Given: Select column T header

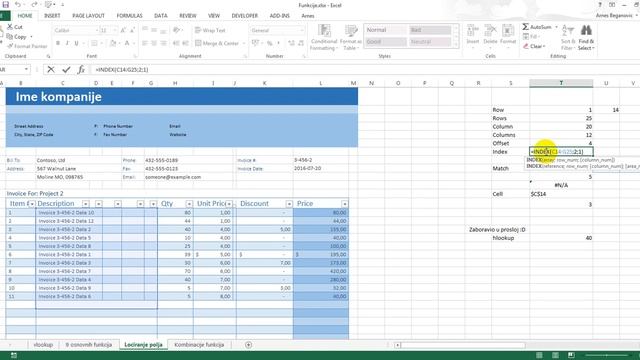Looking at the screenshot, I should coord(561,83).
